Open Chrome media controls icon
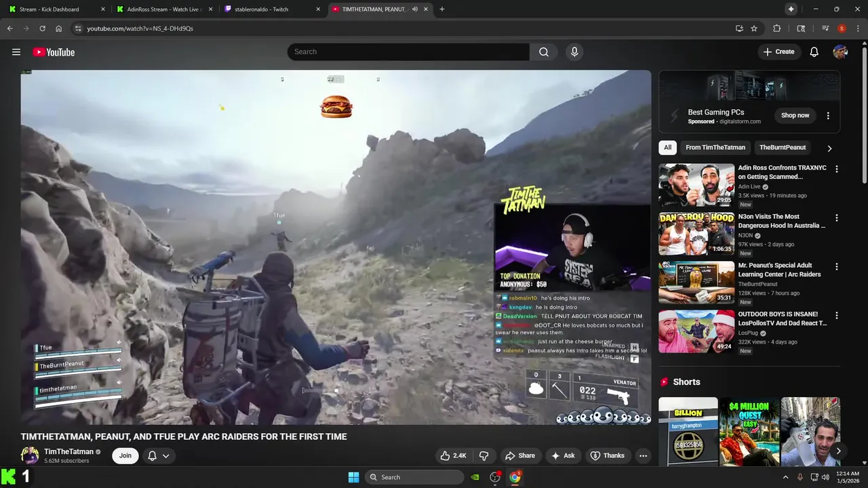This screenshot has width=868, height=488. [x=825, y=28]
